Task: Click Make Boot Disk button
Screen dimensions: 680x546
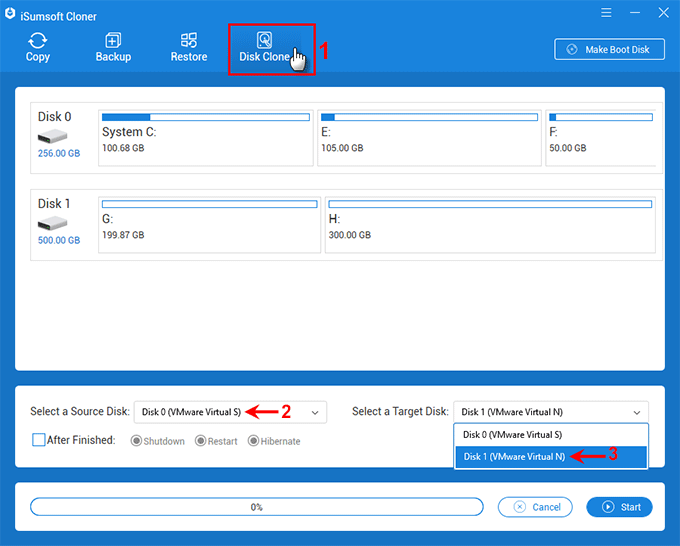Action: (609, 49)
